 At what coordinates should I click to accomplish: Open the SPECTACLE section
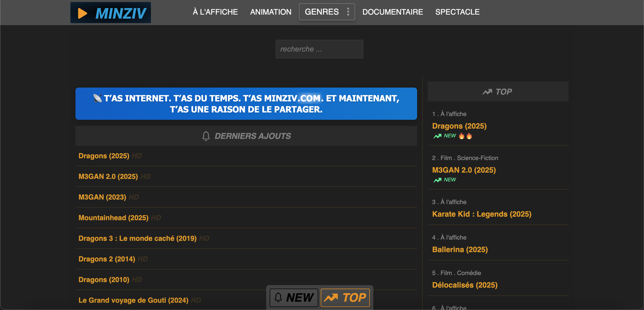[457, 12]
